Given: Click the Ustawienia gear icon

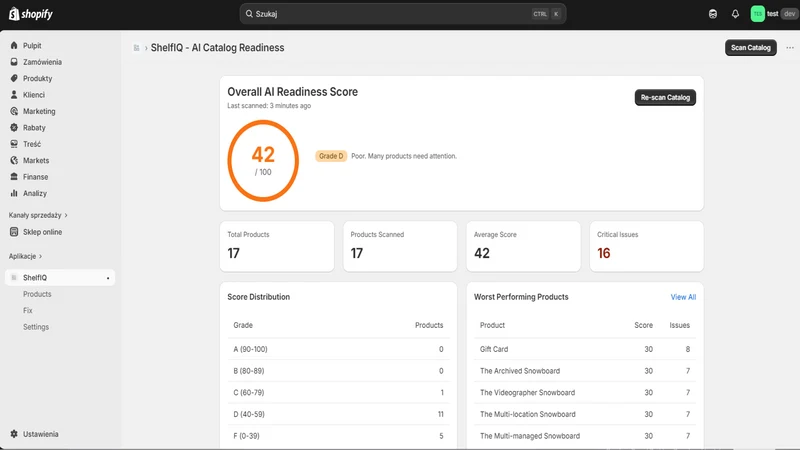Looking at the screenshot, I should point(14,434).
